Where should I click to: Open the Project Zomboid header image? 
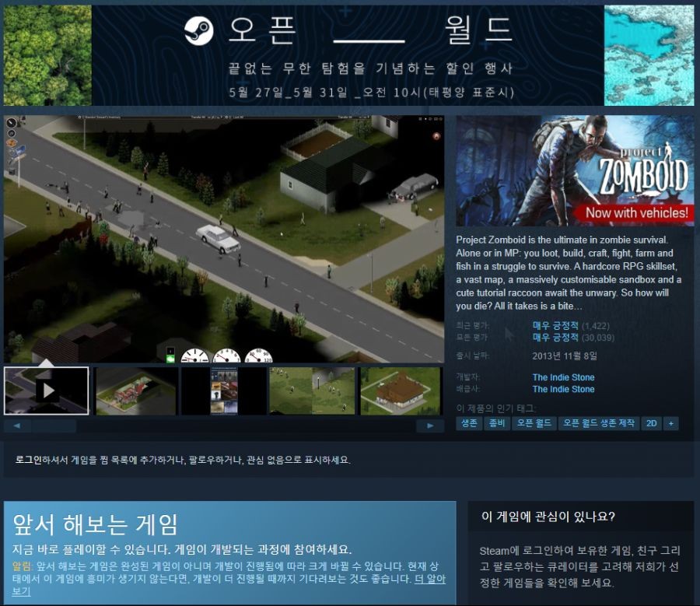(x=575, y=170)
